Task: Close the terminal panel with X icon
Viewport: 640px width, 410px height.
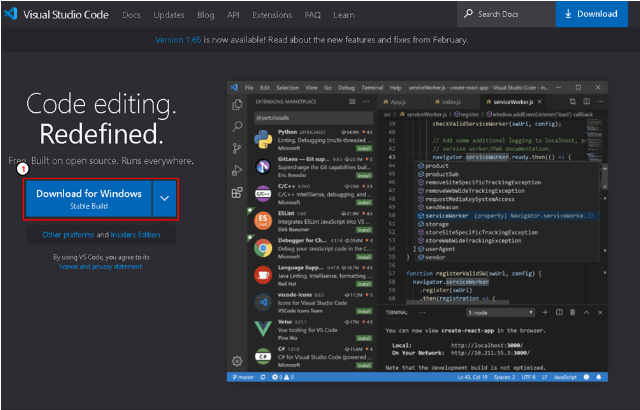Action: point(600,312)
